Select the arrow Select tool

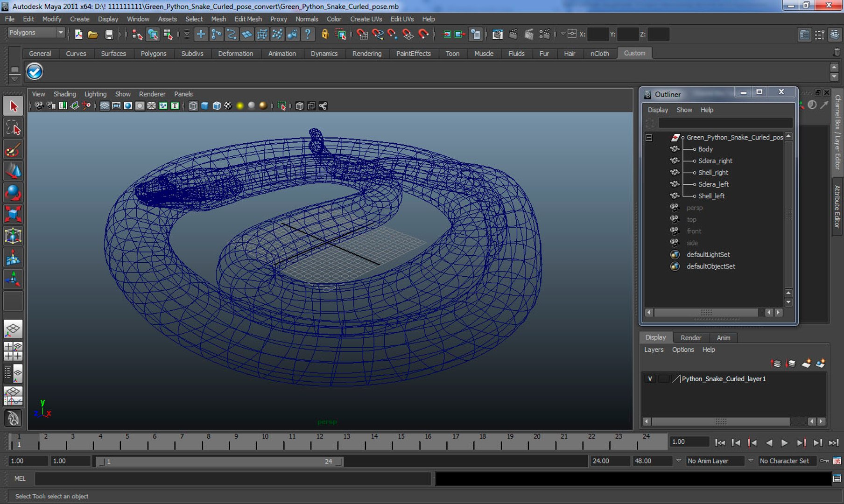(13, 106)
